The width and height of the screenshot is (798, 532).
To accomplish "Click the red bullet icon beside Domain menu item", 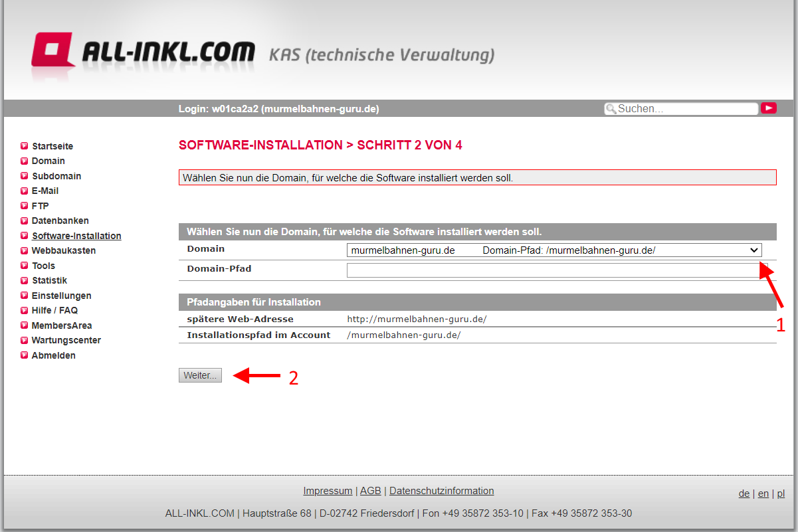I will tap(25, 161).
